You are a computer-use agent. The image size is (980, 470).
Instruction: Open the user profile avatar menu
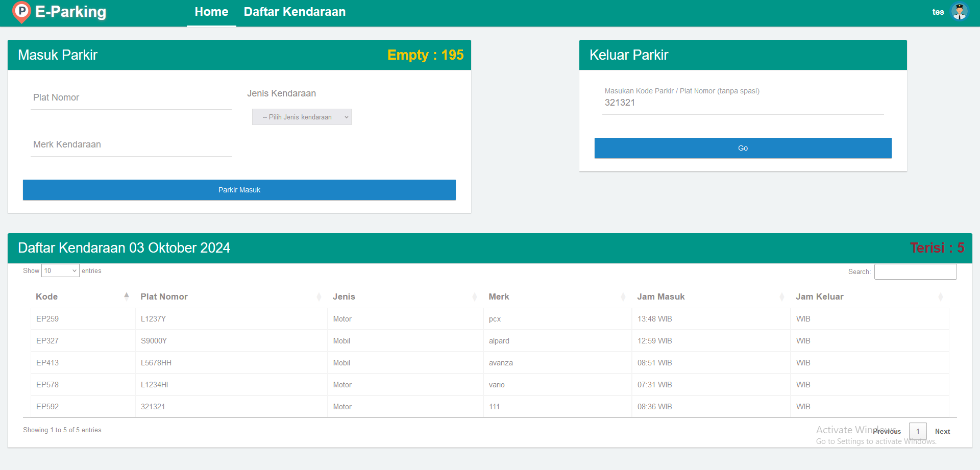click(x=960, y=11)
